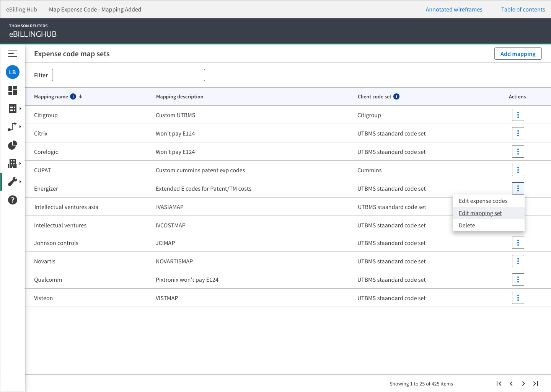Go to the first page of results
The width and height of the screenshot is (551, 392).
tap(499, 384)
